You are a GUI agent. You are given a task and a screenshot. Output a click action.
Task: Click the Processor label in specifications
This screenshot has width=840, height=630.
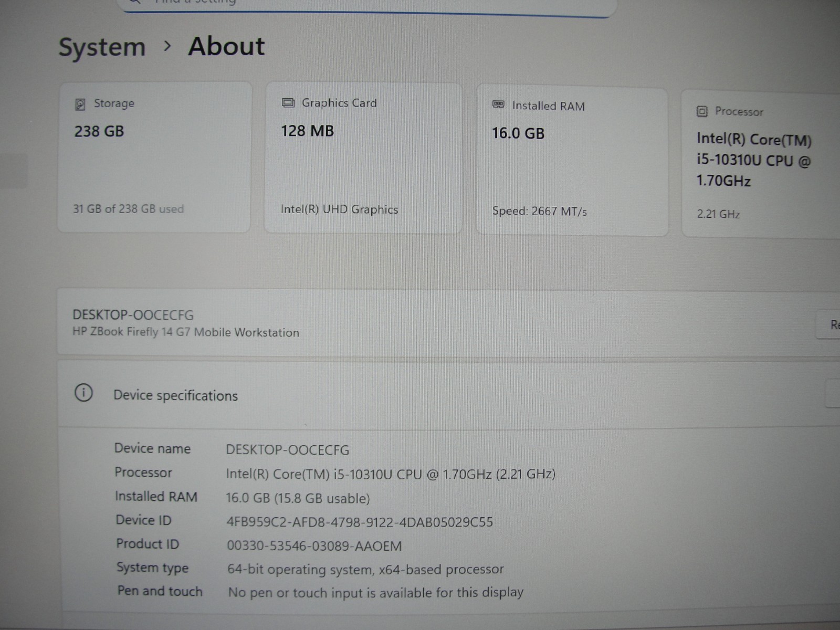(x=143, y=472)
